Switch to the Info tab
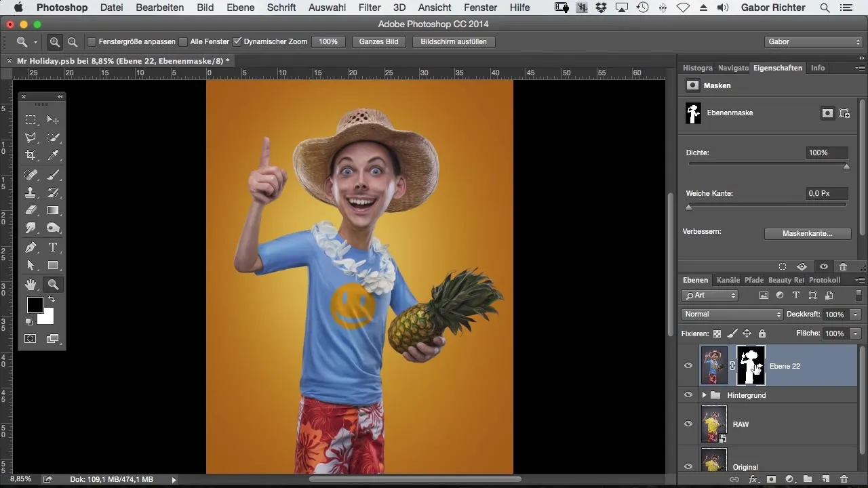This screenshot has height=488, width=868. coord(818,68)
